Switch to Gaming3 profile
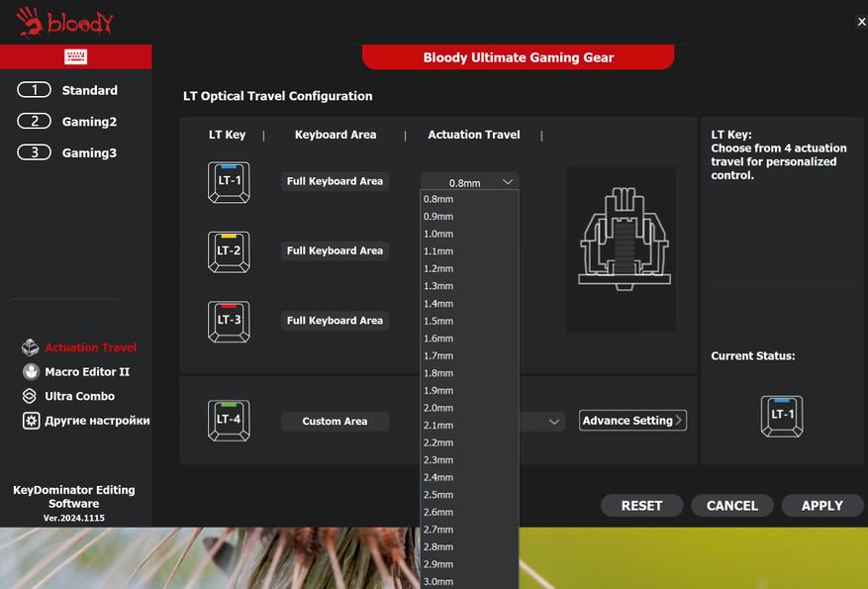 click(x=67, y=152)
